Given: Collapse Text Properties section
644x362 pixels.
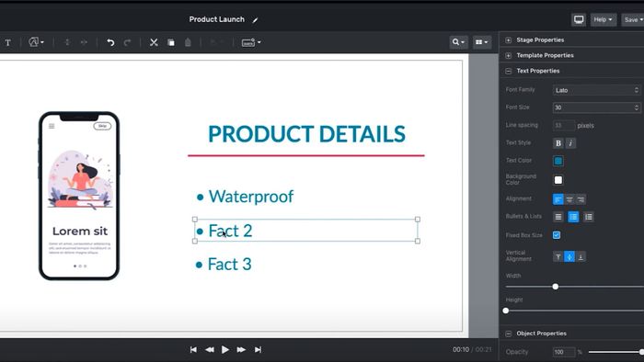Looking at the screenshot, I should [x=508, y=71].
